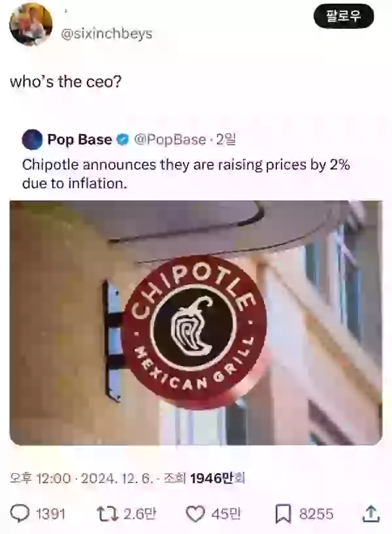Click the quoted tweet text about Chipotle prices

click(186, 174)
